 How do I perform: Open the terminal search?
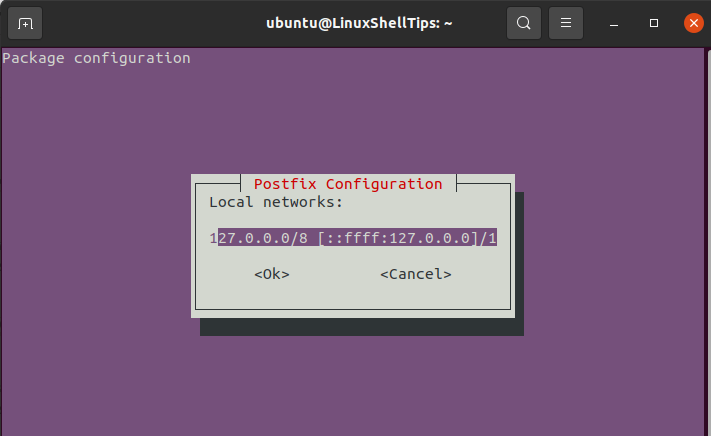[524, 23]
